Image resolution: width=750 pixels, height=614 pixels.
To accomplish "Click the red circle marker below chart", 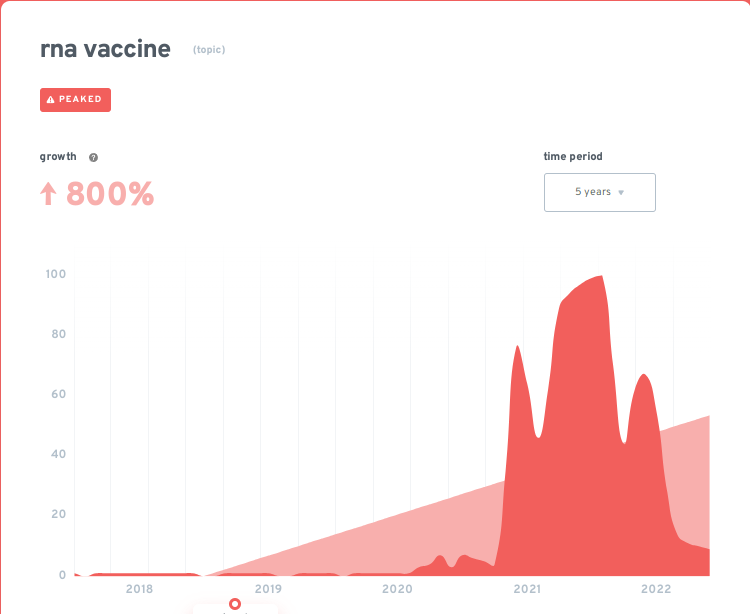I will [235, 603].
